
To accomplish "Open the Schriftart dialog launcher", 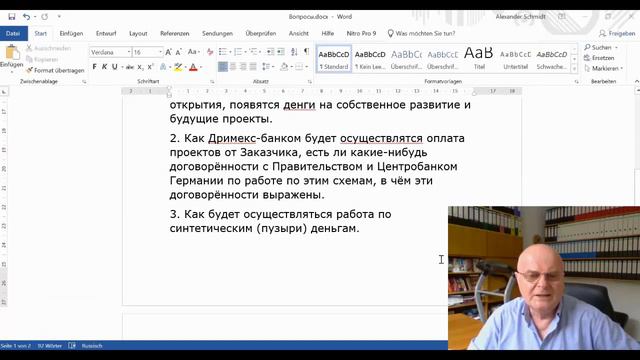I will [x=212, y=82].
